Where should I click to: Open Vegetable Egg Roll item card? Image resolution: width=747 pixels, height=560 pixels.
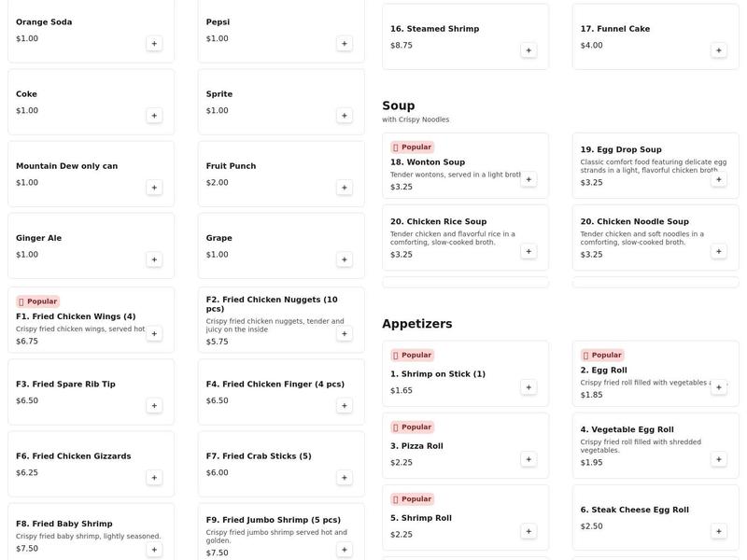click(x=644, y=441)
